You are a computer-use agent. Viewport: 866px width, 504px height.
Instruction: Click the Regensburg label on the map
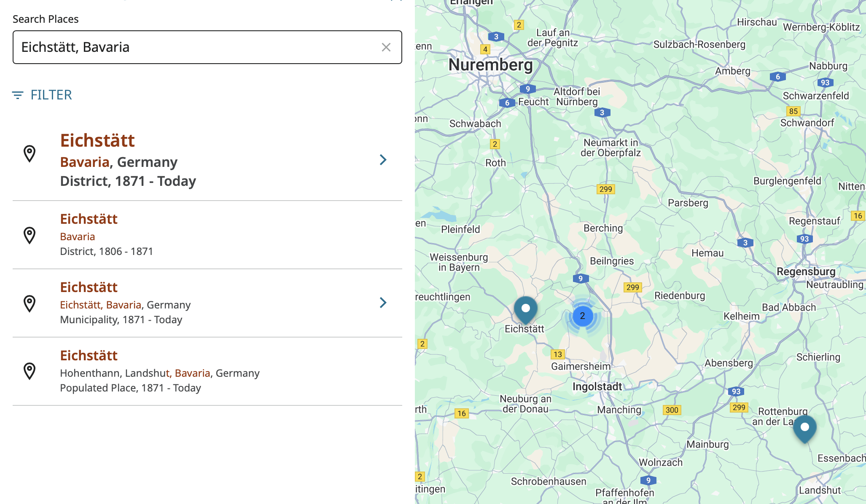(x=806, y=272)
